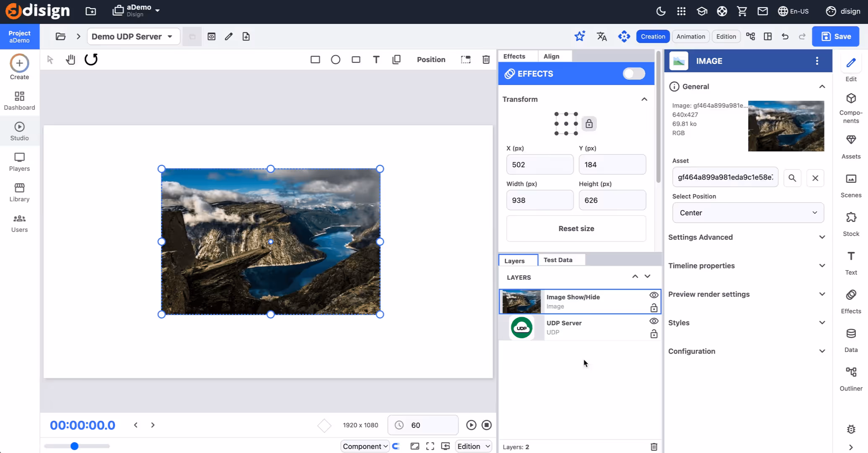Screen dimensions: 868x453
Task: Select the Text tool in canvas toolbar
Action: pyautogui.click(x=376, y=60)
